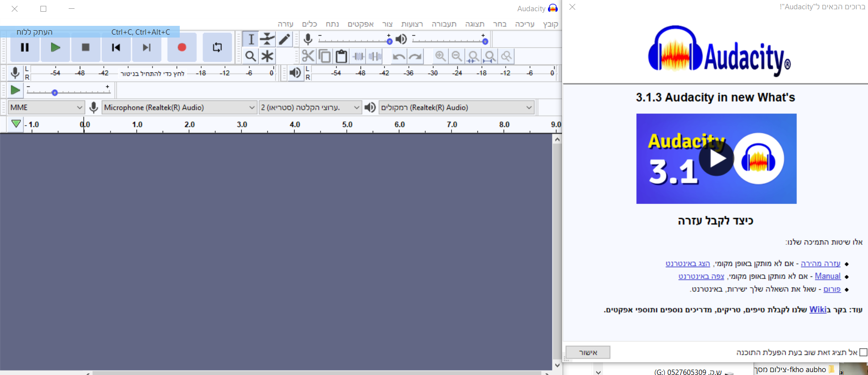The height and width of the screenshot is (375, 868).
Task: Open the קובץ (File) menu
Action: click(550, 24)
